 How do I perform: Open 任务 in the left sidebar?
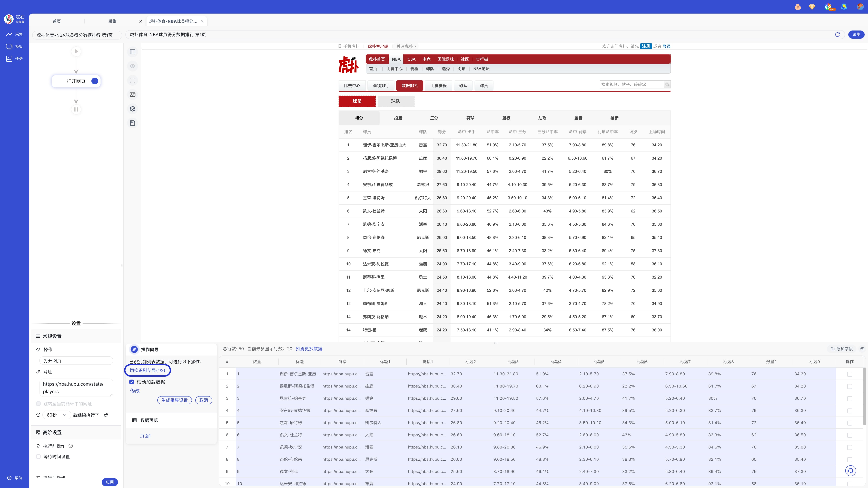(x=14, y=59)
